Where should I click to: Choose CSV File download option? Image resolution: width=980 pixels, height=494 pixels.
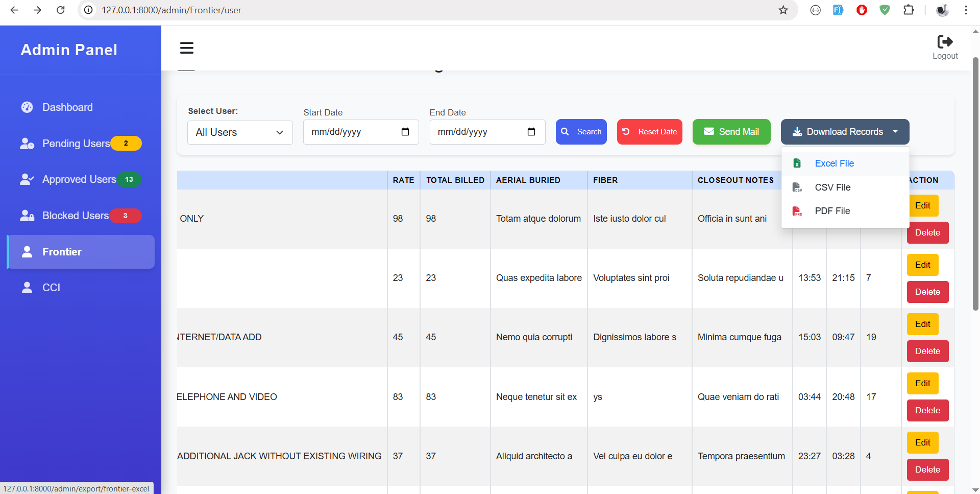pos(832,187)
